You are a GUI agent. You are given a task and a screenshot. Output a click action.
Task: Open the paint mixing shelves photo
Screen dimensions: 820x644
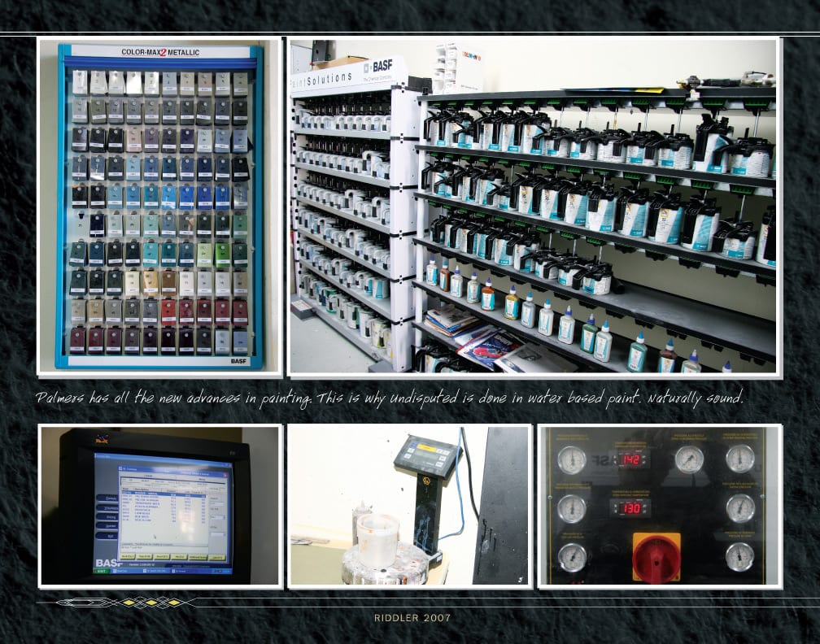[533, 207]
